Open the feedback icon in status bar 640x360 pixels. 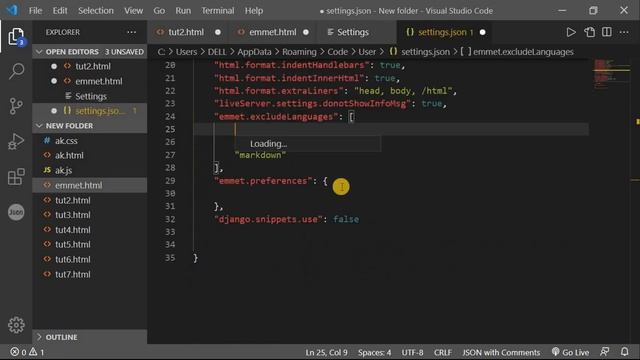(x=604, y=351)
